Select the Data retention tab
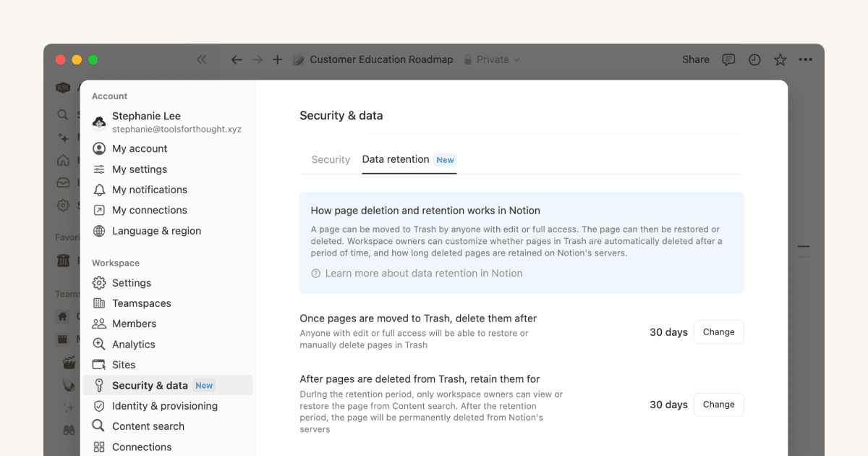The height and width of the screenshot is (456, 868). (396, 160)
